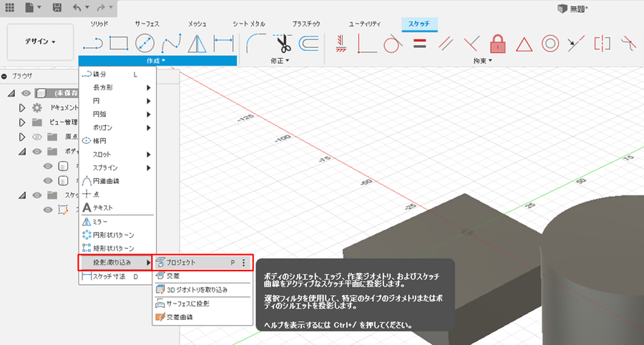The image size is (644, 345).
Task: Select the Rectangle tool in the toolbar
Action: point(119,44)
